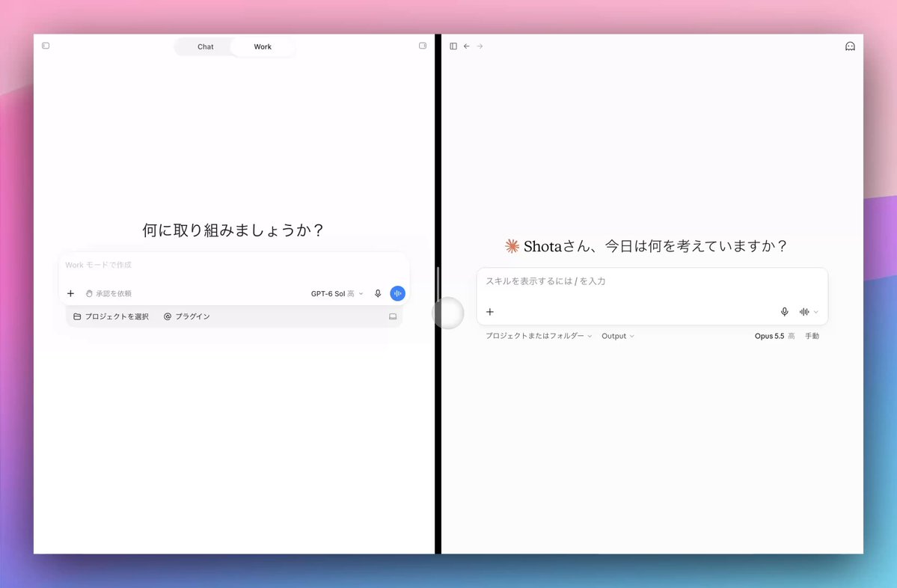This screenshot has height=588, width=897.
Task: Click the round handle on the split divider
Action: click(x=448, y=313)
